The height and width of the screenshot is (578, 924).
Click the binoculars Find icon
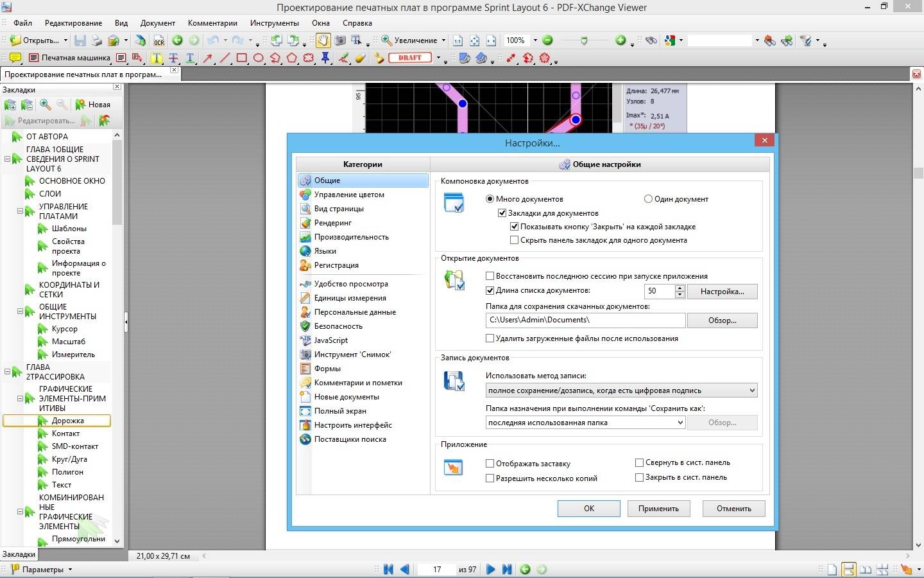651,40
